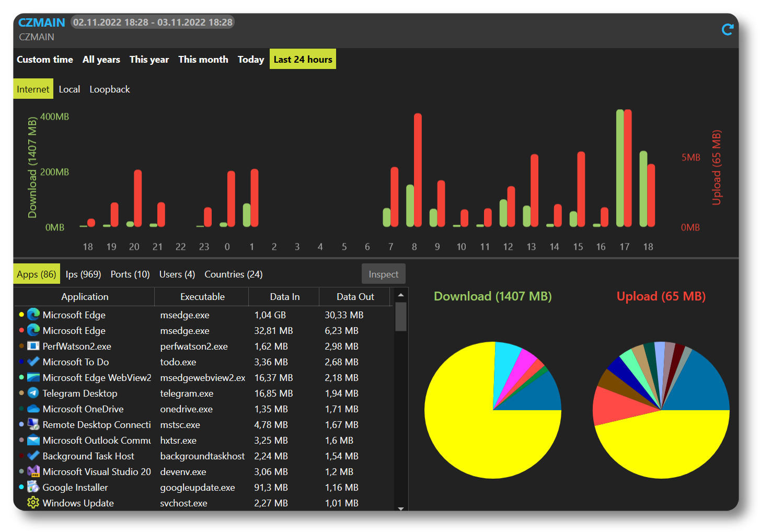Sort by the Application column header
760x532 pixels.
click(85, 297)
